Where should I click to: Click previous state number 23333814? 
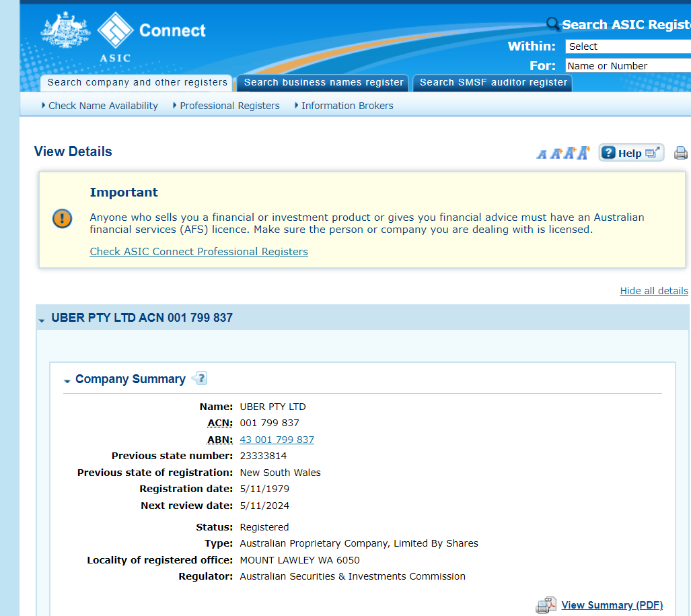263,456
